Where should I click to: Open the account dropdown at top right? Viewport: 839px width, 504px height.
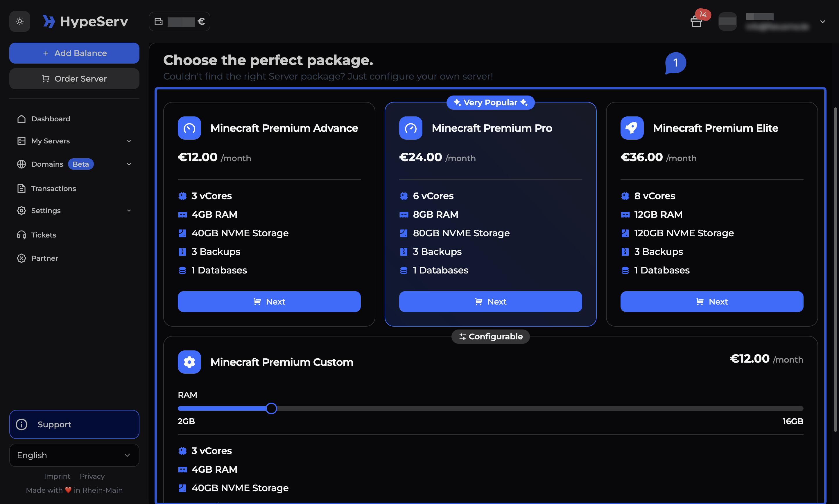823,21
